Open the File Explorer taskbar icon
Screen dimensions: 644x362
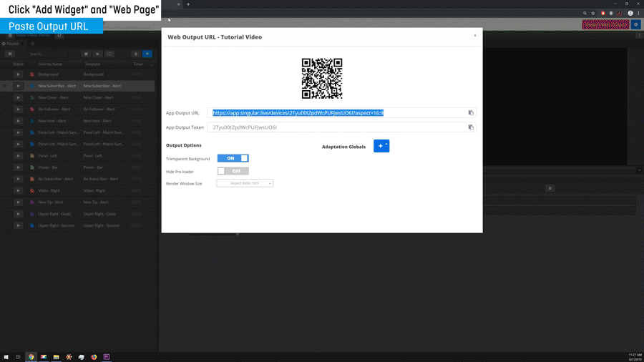57,357
